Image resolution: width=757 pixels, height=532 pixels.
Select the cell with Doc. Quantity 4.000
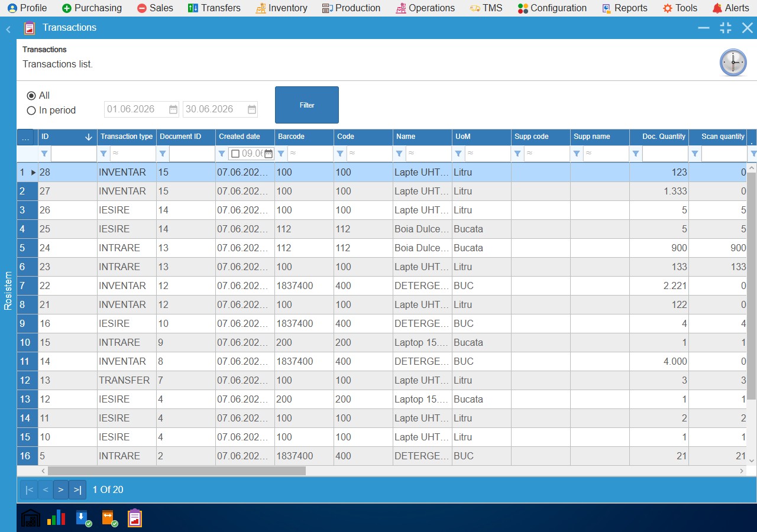tap(659, 362)
